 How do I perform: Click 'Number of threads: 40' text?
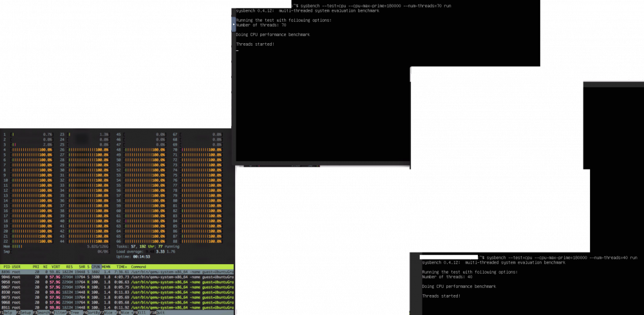click(448, 277)
